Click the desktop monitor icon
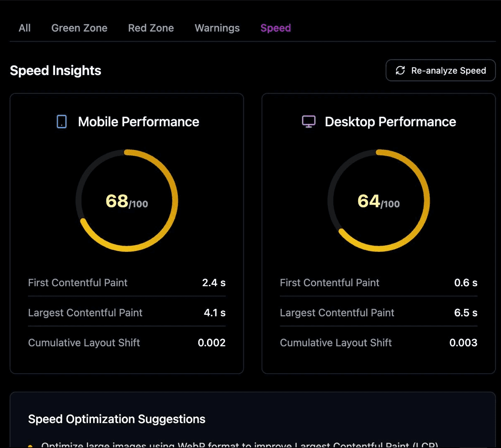 click(308, 122)
